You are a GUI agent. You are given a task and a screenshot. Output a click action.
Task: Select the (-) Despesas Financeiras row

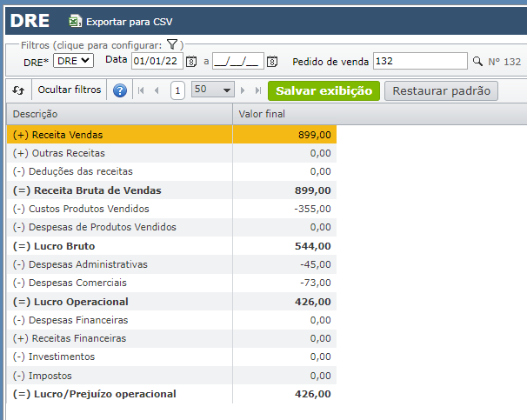pos(171,320)
